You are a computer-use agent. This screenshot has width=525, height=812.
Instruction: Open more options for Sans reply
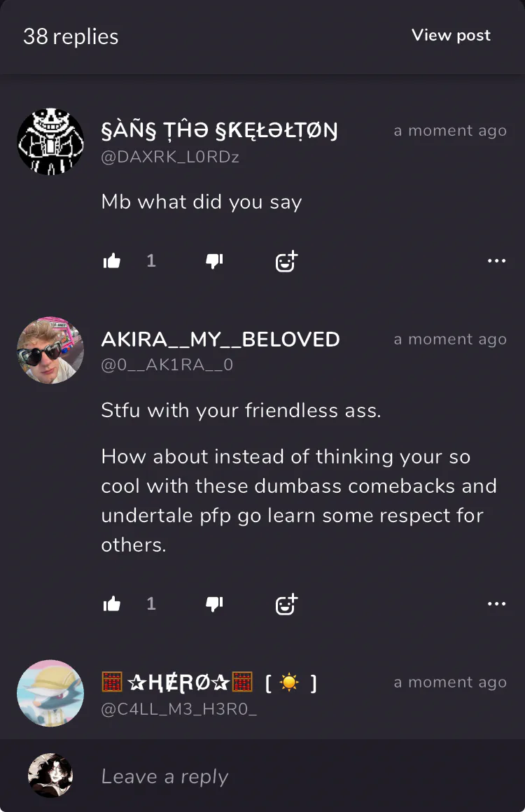click(496, 260)
